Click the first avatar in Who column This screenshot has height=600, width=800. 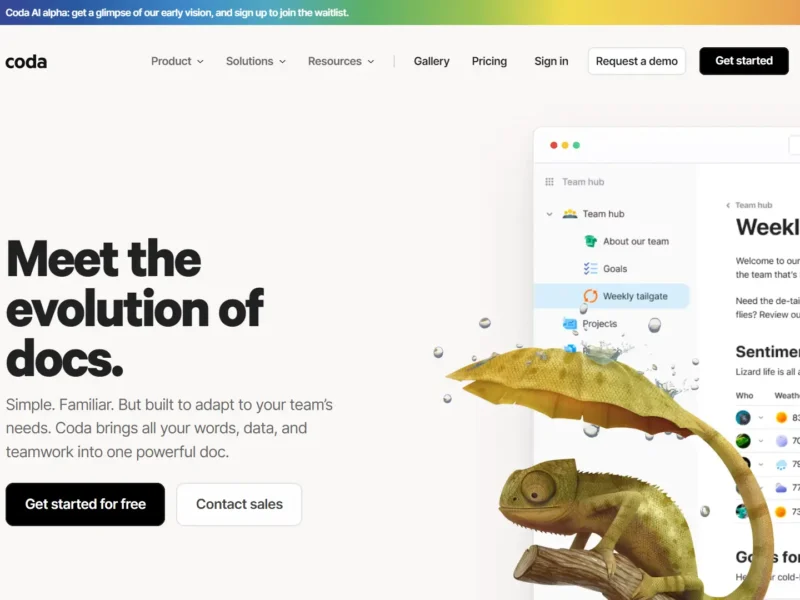coord(743,417)
